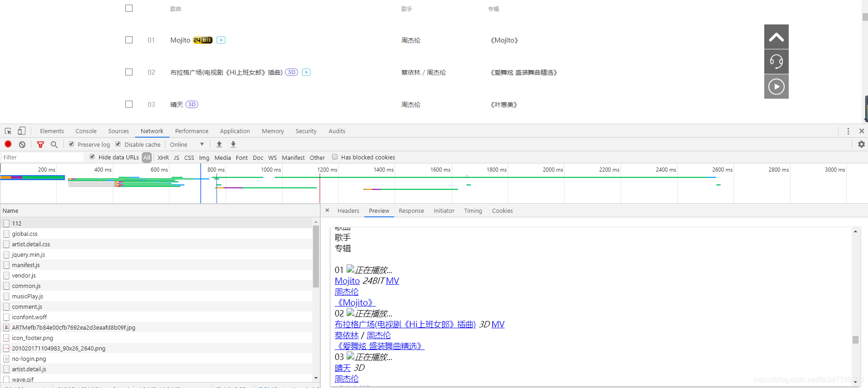Screen dimensions: 868x388
Task: Open DevTools more options menu
Action: pyautogui.click(x=848, y=131)
